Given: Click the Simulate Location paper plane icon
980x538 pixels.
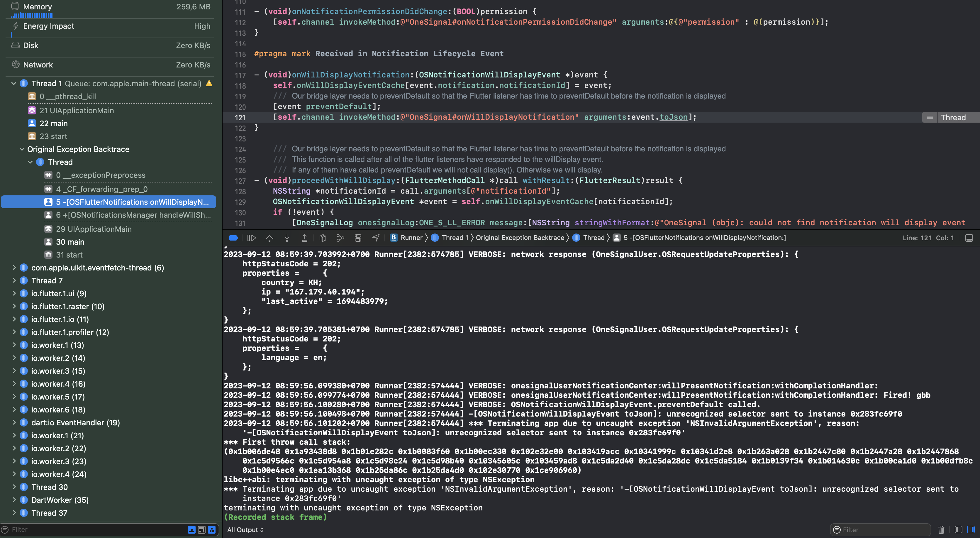Looking at the screenshot, I should pos(376,237).
